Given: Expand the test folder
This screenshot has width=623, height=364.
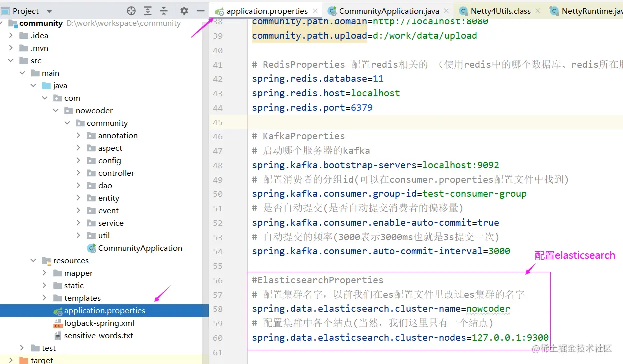Looking at the screenshot, I should (x=22, y=348).
